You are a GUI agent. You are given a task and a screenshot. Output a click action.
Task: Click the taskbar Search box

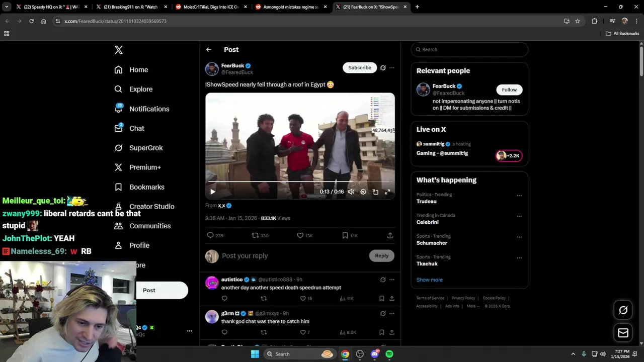pos(300,354)
